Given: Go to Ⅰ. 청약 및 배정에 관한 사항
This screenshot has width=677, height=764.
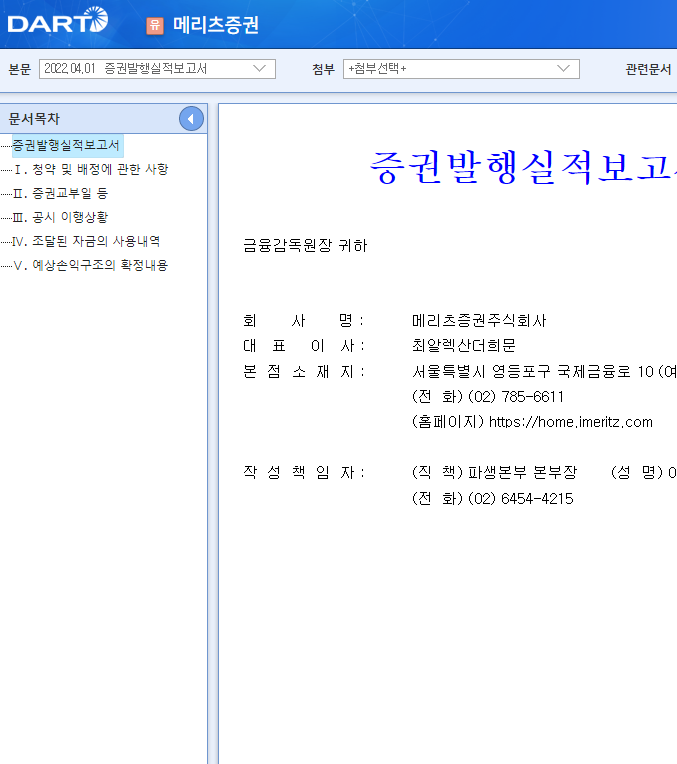Looking at the screenshot, I should (91, 169).
